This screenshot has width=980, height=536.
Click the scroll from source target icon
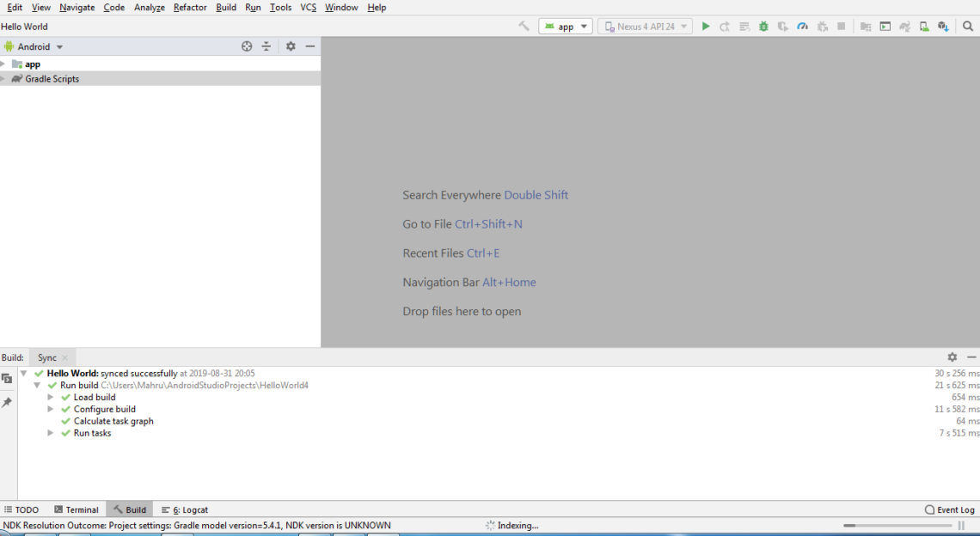(247, 46)
